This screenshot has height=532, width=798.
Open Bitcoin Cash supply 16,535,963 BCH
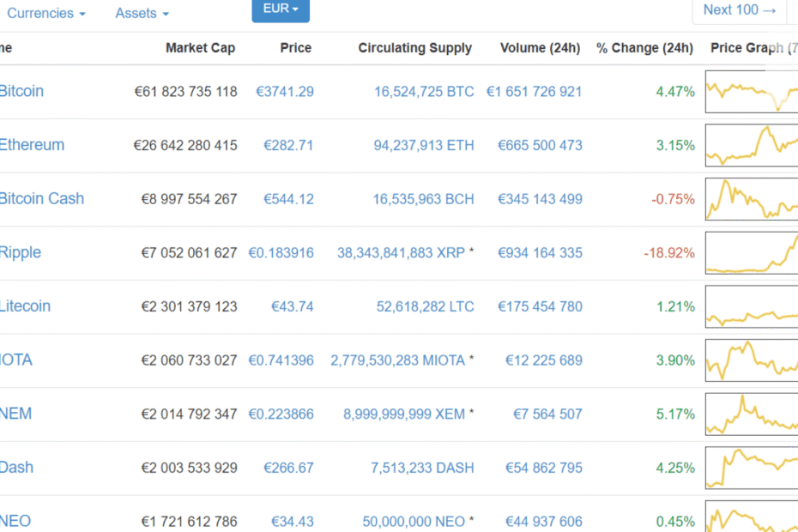pos(423,199)
